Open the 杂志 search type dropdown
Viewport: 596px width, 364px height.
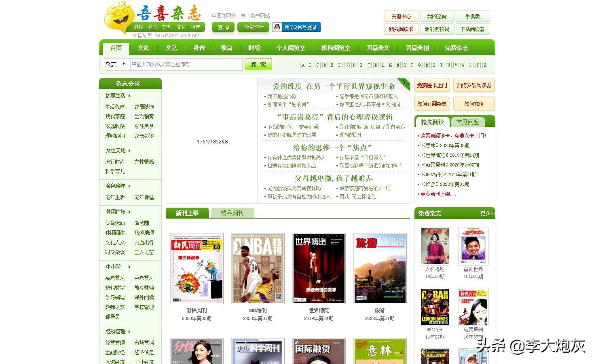coord(115,64)
